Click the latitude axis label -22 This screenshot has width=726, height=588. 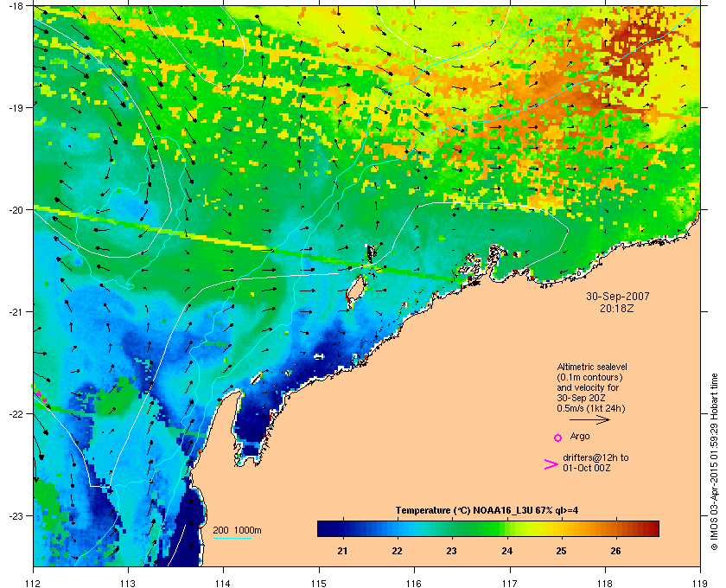point(15,413)
